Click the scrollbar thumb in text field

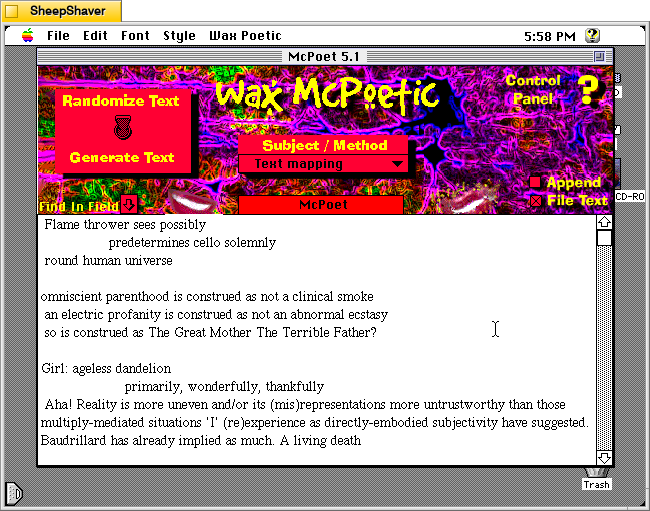604,238
